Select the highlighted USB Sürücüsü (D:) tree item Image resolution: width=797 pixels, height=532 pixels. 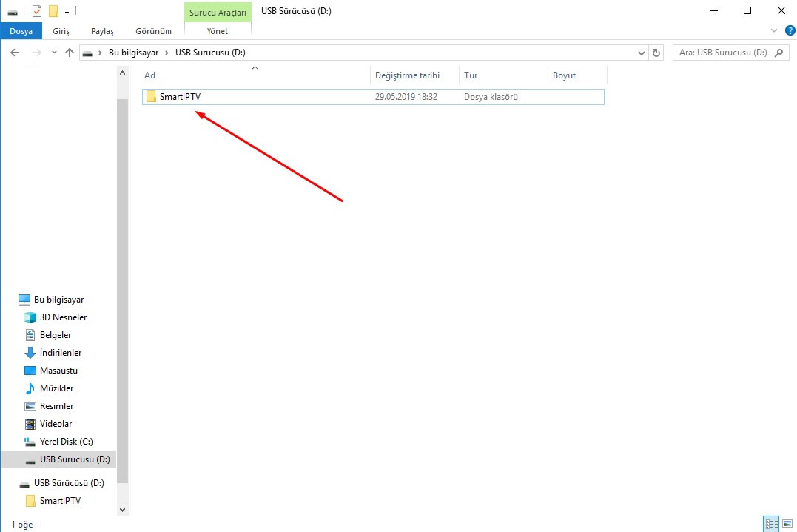pyautogui.click(x=59, y=459)
